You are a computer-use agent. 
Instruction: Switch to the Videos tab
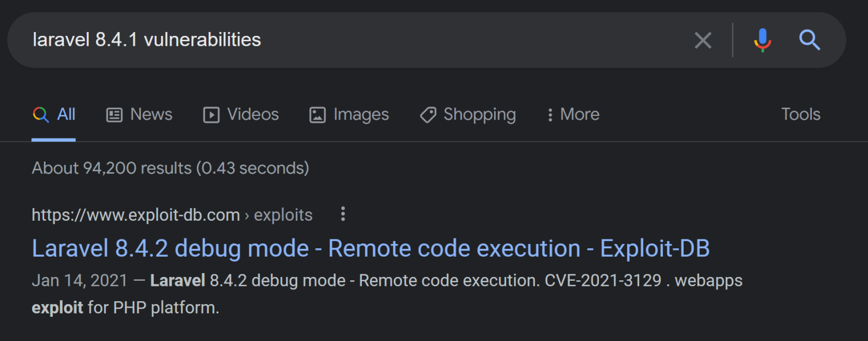[x=241, y=115]
